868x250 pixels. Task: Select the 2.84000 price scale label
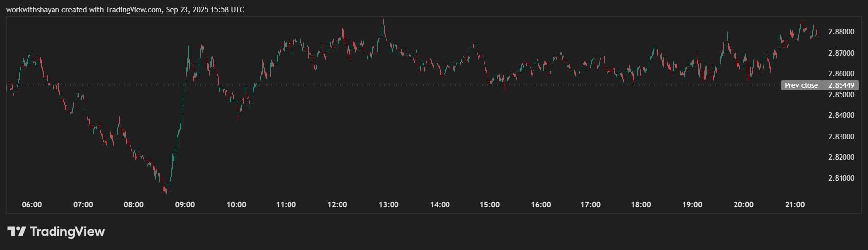tap(841, 115)
